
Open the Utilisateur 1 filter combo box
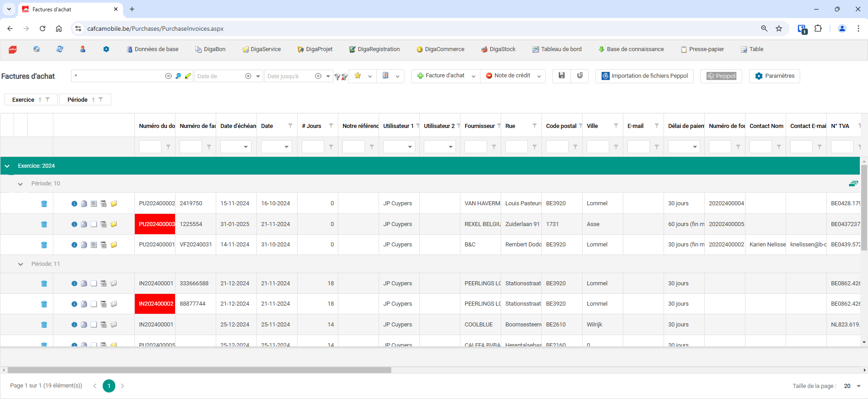click(x=399, y=147)
